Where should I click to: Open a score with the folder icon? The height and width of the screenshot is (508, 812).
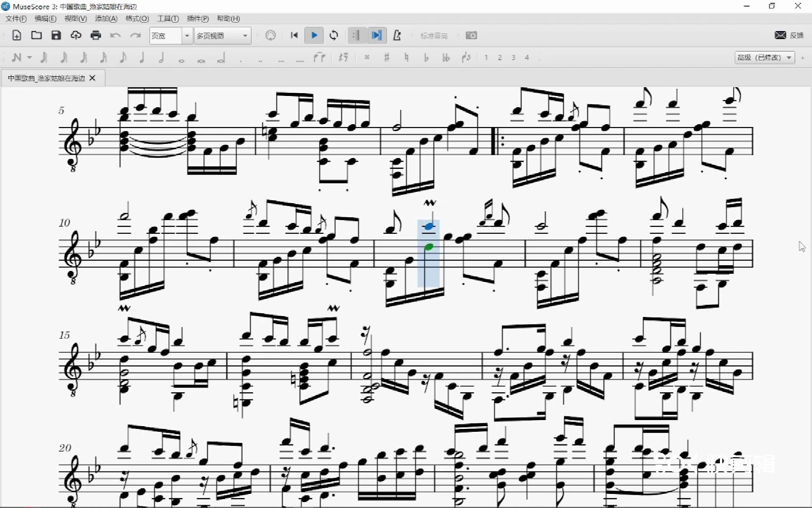[x=36, y=35]
